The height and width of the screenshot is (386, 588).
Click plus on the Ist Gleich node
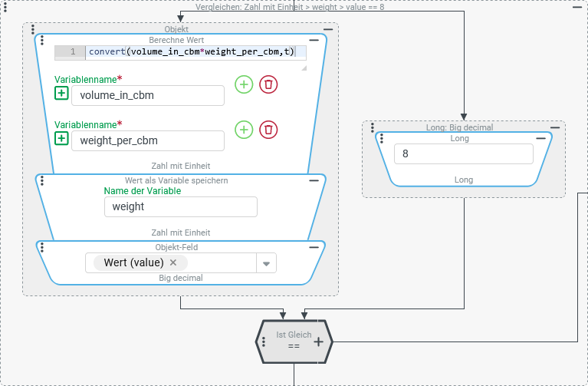tap(319, 341)
